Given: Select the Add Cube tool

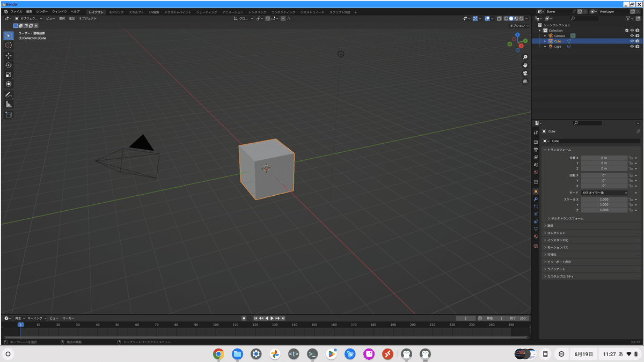Looking at the screenshot, I should [x=9, y=115].
